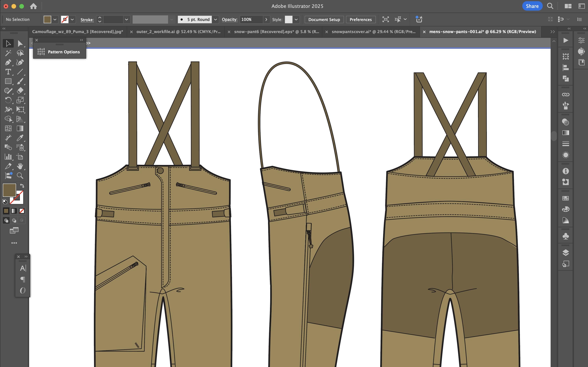Select the Rotate tool

(x=8, y=100)
